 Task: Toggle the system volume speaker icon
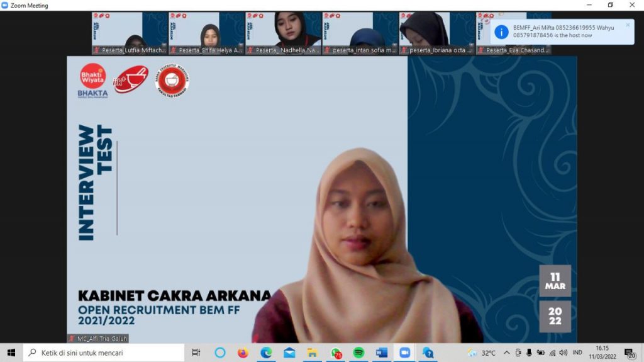[x=563, y=353]
